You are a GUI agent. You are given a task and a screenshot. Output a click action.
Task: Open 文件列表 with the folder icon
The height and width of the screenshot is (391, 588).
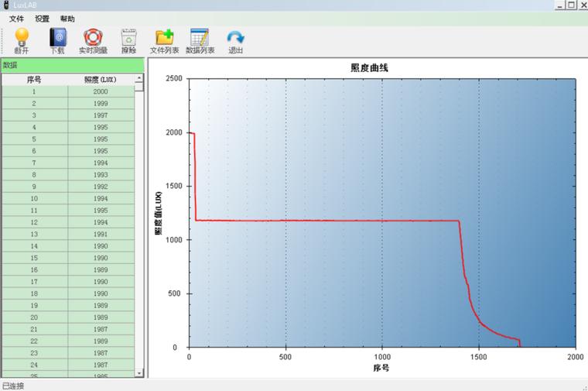(x=164, y=36)
